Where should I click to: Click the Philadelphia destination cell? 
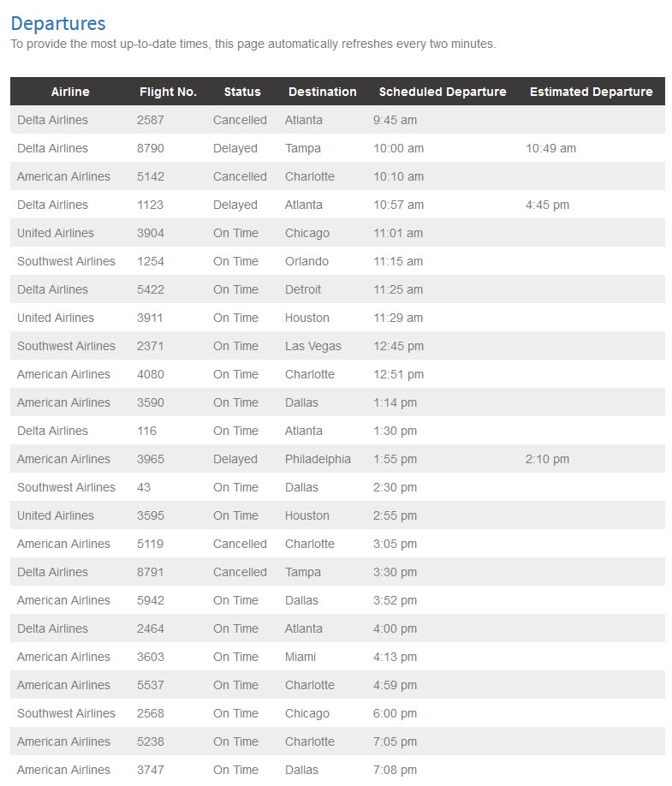318,459
